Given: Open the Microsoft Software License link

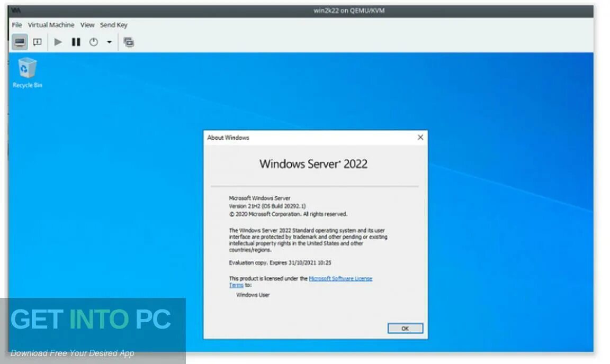Looking at the screenshot, I should tap(340, 278).
